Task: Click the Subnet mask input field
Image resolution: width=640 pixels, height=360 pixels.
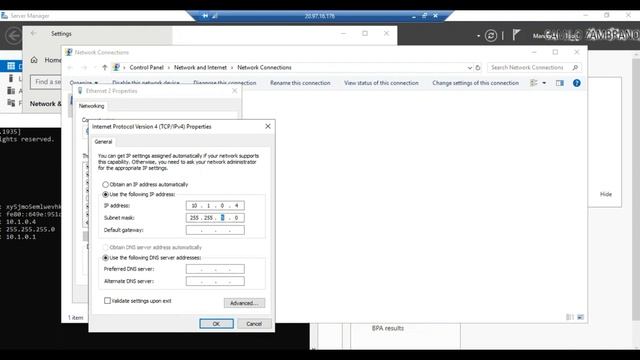Action: coord(215,218)
